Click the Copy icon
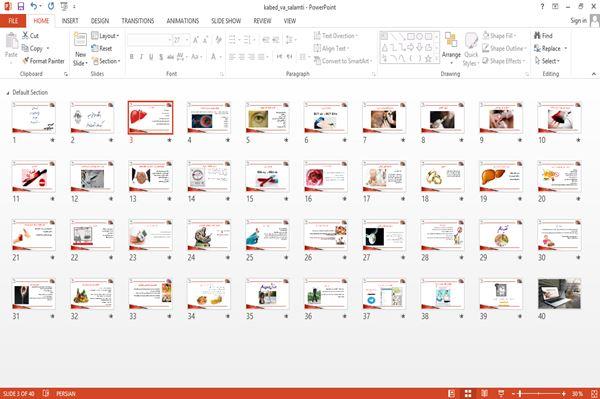 pyautogui.click(x=25, y=48)
